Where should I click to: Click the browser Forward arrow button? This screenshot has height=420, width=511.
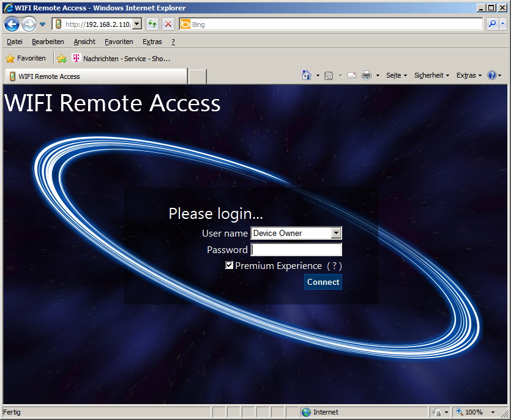29,24
